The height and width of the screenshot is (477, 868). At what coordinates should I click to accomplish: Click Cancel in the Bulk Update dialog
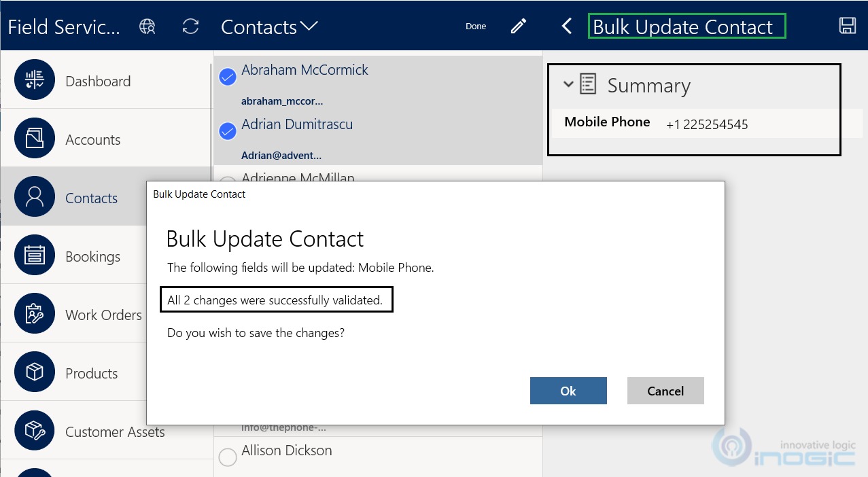coord(665,391)
